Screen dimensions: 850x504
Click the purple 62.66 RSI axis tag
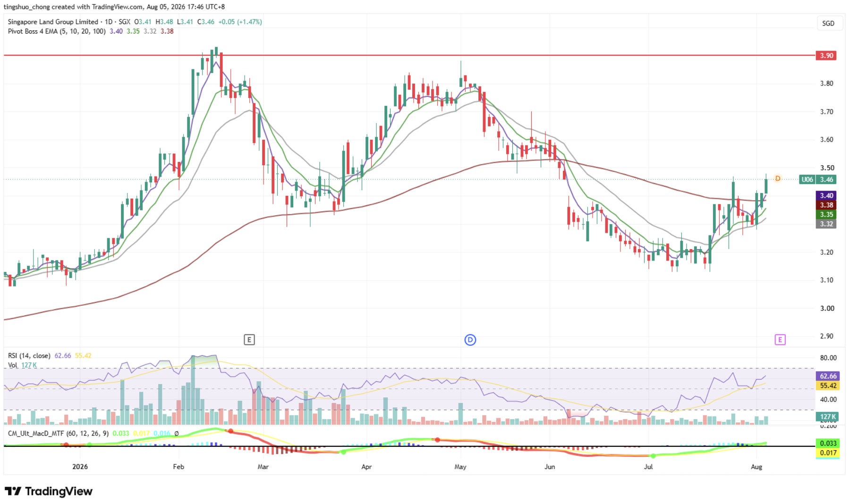(x=828, y=376)
